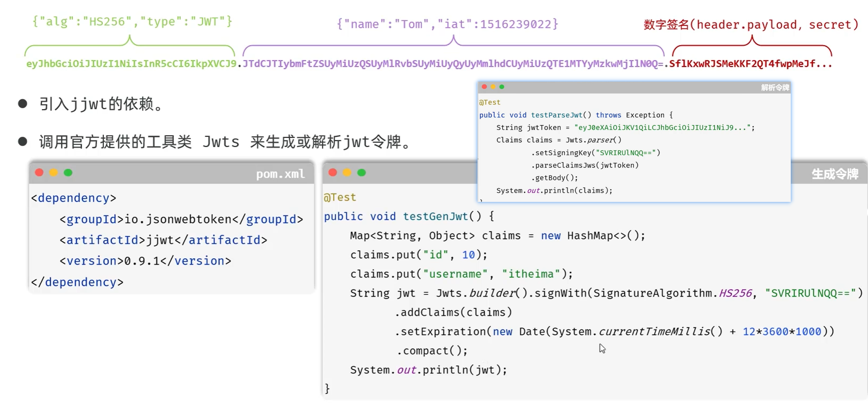Click the red dot in 解析令牌 window
The image size is (868, 419).
pos(484,87)
